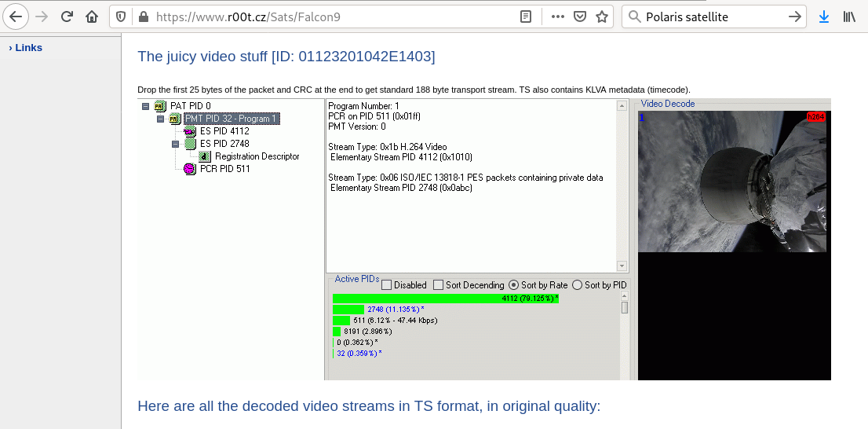
Task: Click the 511 (6.12%) rate bar
Action: pyautogui.click(x=341, y=321)
